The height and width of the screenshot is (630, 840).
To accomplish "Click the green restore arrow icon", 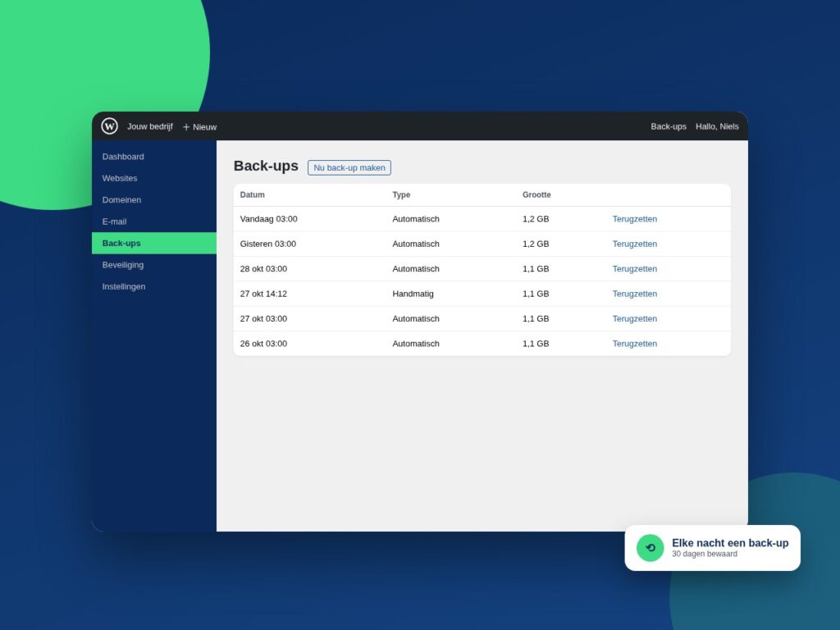I will [x=650, y=548].
